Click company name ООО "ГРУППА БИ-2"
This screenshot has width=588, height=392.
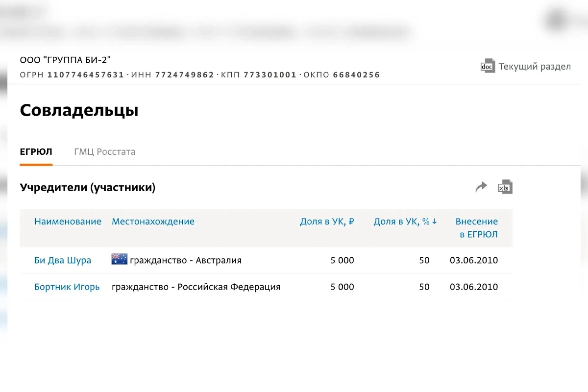(x=66, y=59)
